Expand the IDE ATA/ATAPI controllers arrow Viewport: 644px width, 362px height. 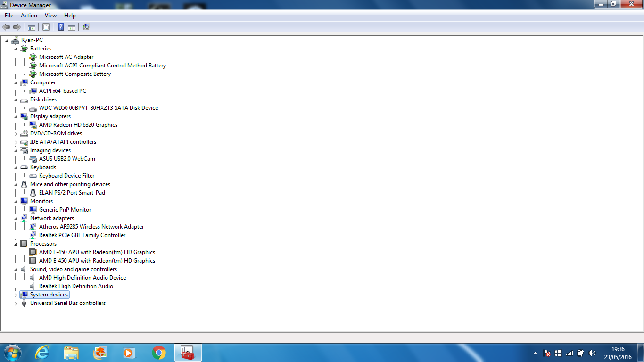(16, 142)
